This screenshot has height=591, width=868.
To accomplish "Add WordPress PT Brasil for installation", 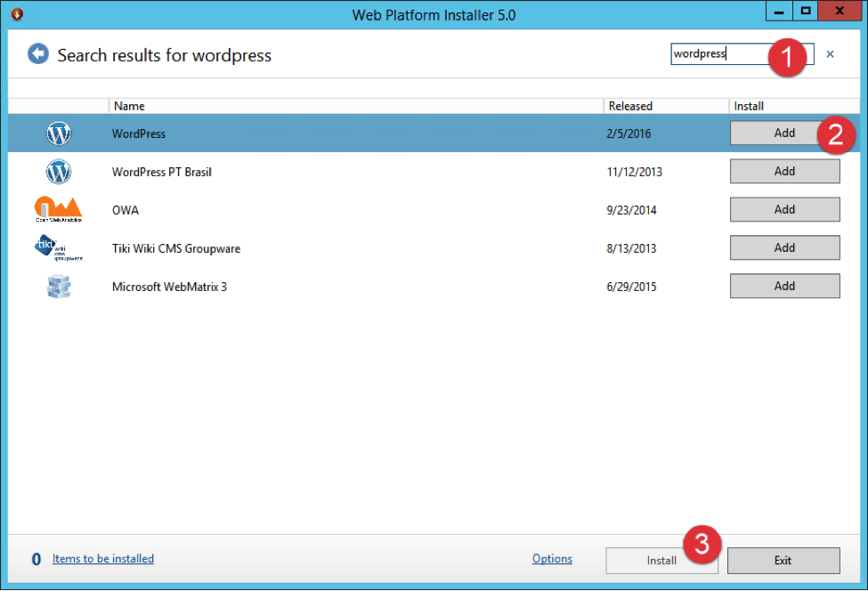I will tap(784, 170).
